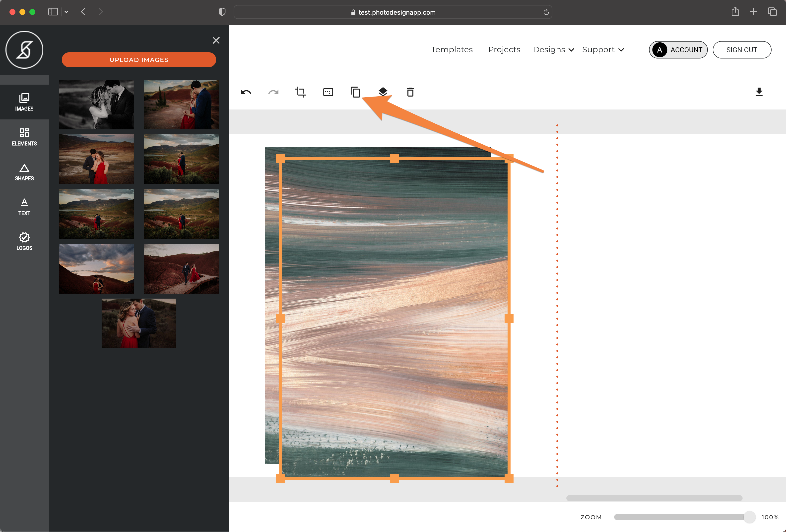786x532 pixels.
Task: Click the browser forward arrow
Action: [100, 12]
